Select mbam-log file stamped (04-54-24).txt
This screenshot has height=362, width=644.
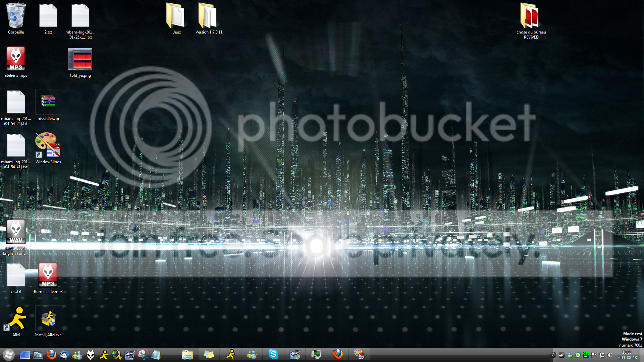(x=16, y=107)
